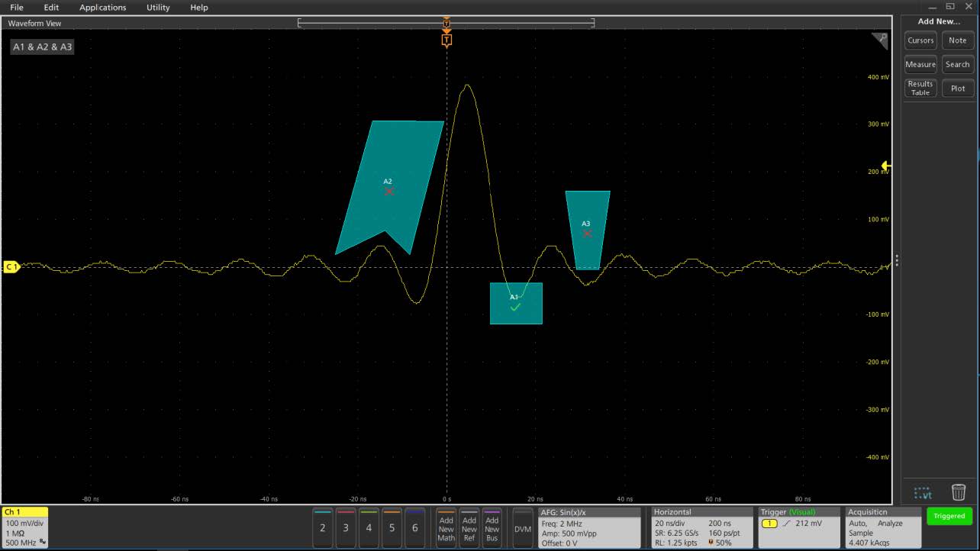Click the zoom magnifier icon in waveform corner
Screen dimensions: 980x551
(x=880, y=40)
